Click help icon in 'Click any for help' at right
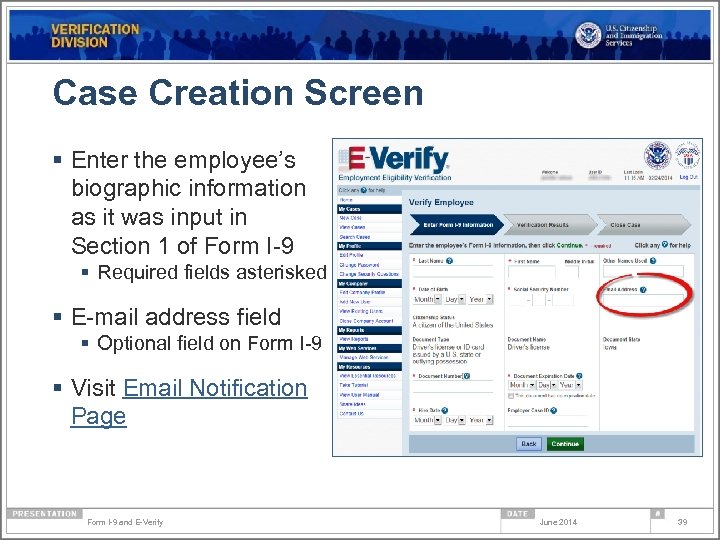The width and height of the screenshot is (720, 540). tap(665, 245)
